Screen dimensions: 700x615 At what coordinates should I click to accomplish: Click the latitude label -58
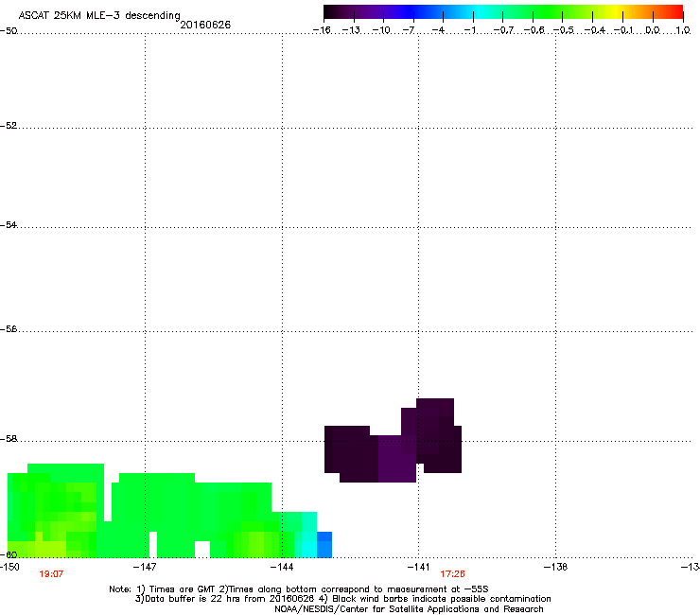tap(9, 439)
